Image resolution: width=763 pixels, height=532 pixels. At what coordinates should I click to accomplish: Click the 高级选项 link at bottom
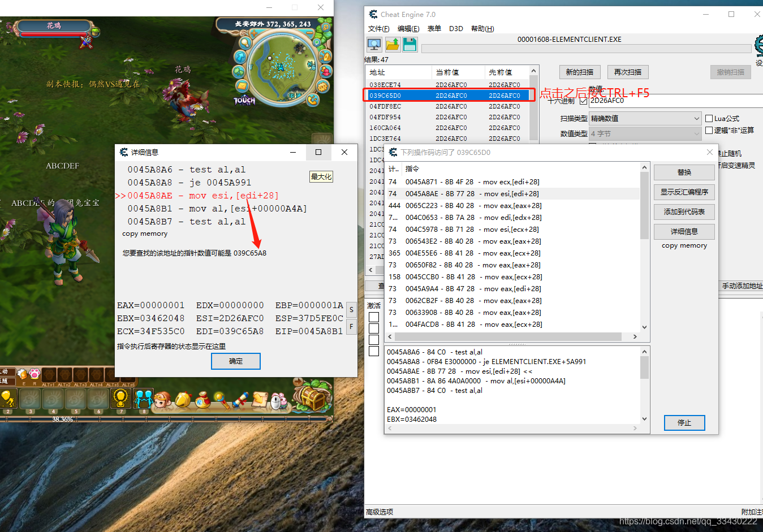[x=380, y=512]
